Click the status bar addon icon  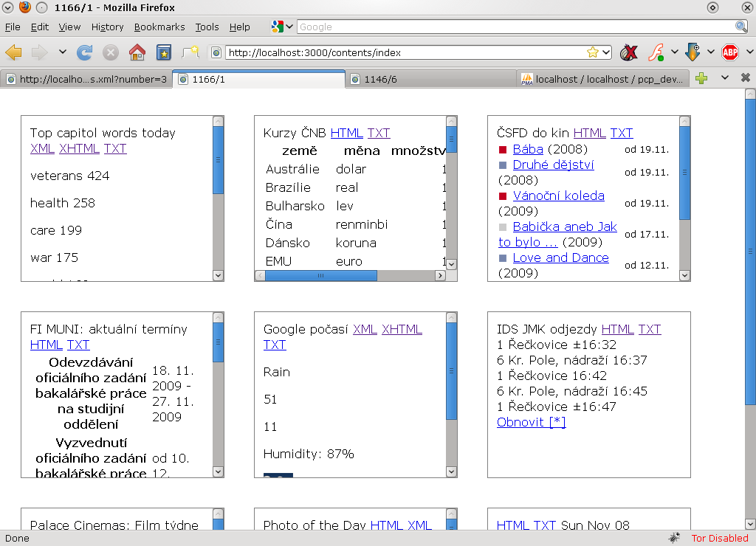point(674,538)
